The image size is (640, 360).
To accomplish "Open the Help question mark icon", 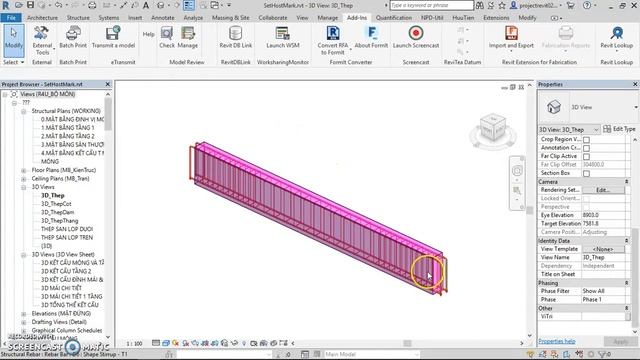I will pos(587,5).
